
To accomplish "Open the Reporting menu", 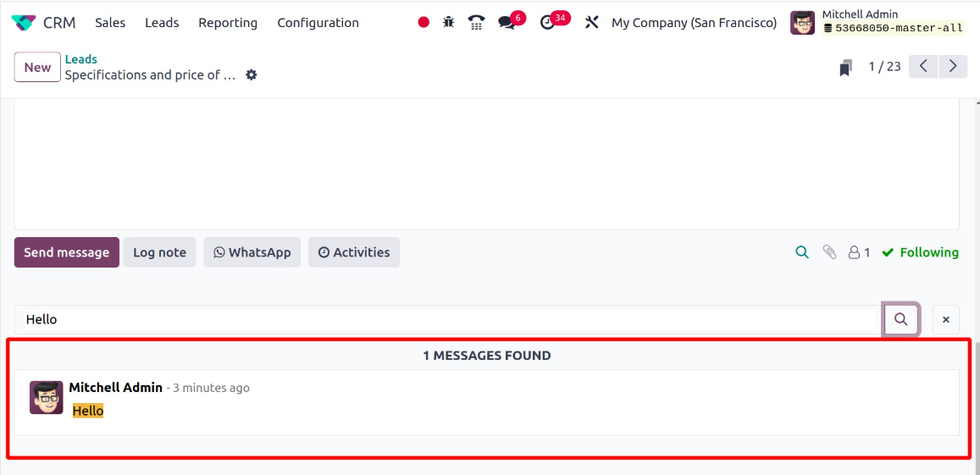I will (228, 23).
